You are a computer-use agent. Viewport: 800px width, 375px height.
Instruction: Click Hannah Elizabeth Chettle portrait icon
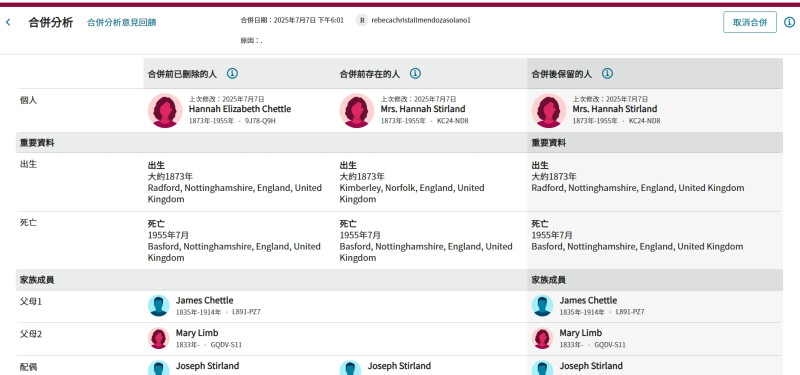pyautogui.click(x=165, y=110)
